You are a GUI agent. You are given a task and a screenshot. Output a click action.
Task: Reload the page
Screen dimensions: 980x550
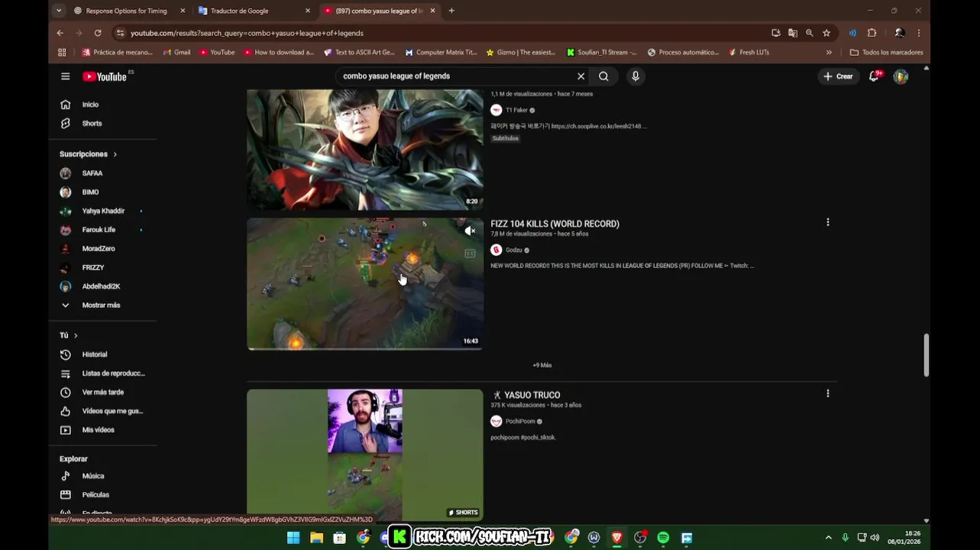98,33
